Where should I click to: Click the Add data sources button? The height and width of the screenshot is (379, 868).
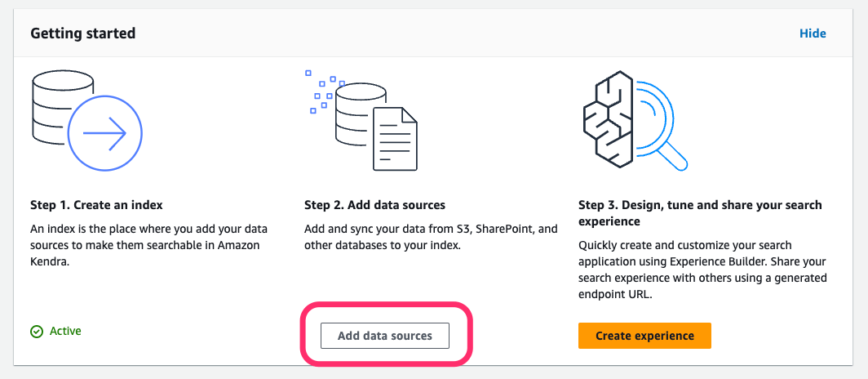pos(385,336)
